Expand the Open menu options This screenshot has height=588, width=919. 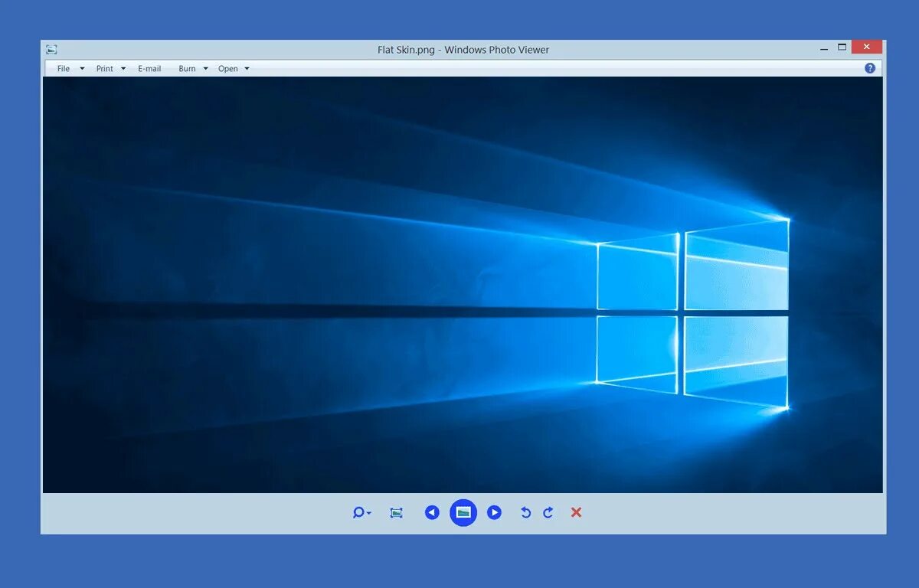coord(246,68)
